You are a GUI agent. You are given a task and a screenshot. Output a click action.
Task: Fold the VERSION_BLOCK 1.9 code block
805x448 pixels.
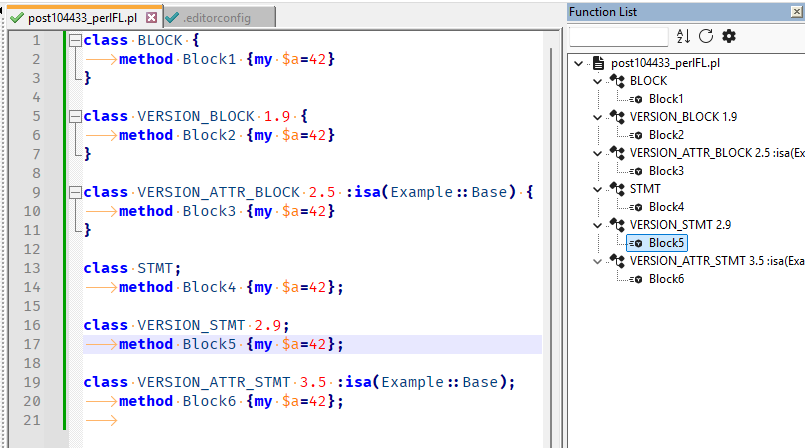pyautogui.click(x=75, y=117)
